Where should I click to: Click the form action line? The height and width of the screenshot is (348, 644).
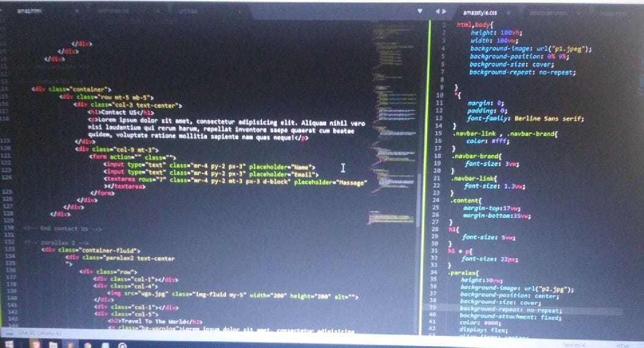pos(132,157)
